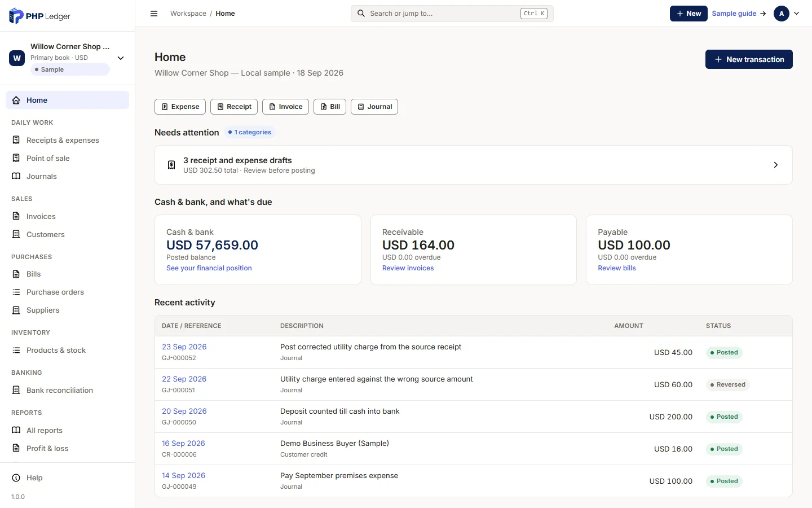812x508 pixels.
Task: Click the Journals book icon
Action: 16,176
